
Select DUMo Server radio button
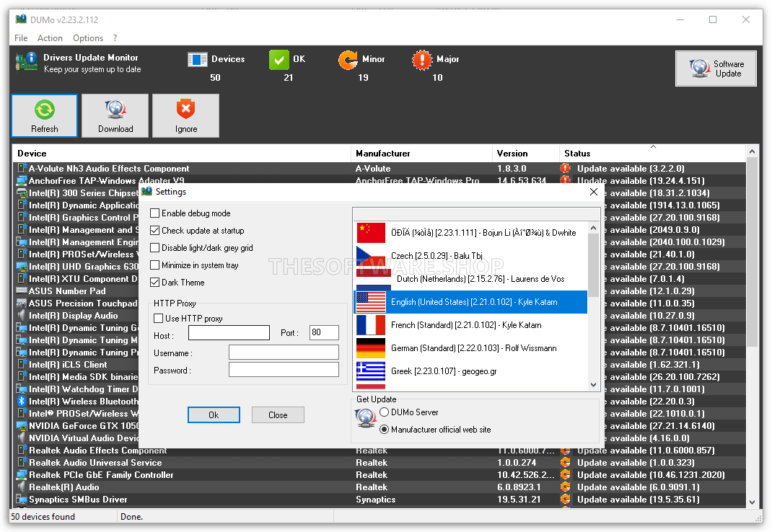(x=384, y=412)
